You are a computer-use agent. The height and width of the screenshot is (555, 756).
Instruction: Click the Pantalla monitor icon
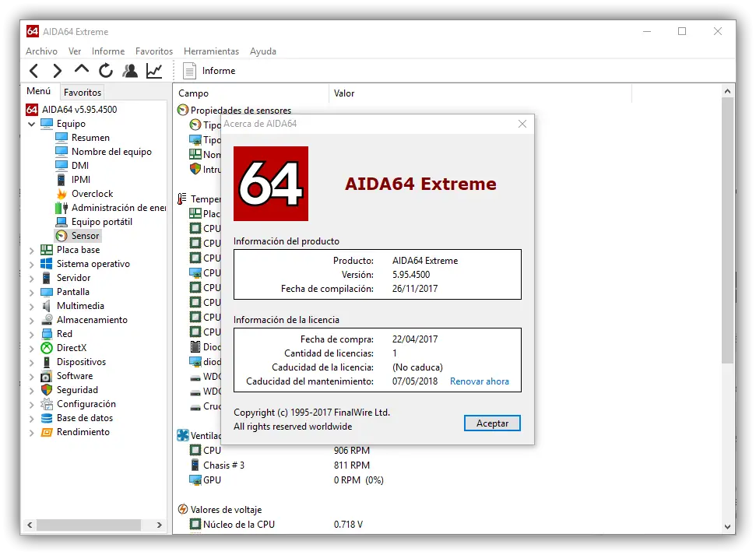[x=47, y=292]
